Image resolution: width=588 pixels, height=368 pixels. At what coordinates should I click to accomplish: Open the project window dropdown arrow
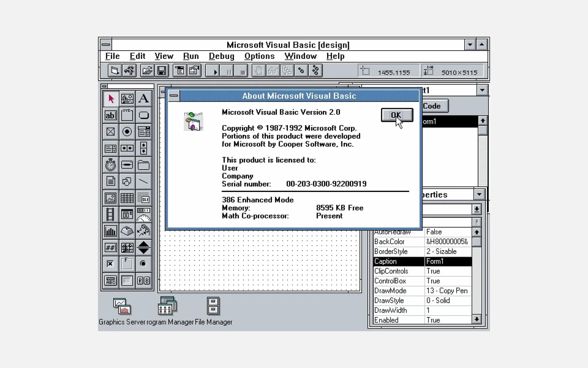click(x=482, y=90)
